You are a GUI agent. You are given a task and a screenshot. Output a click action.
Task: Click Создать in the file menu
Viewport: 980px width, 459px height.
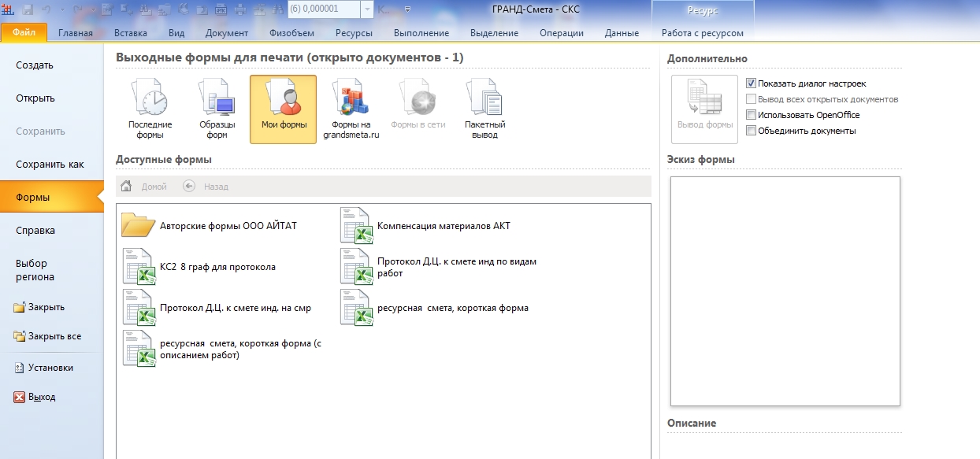[51, 65]
